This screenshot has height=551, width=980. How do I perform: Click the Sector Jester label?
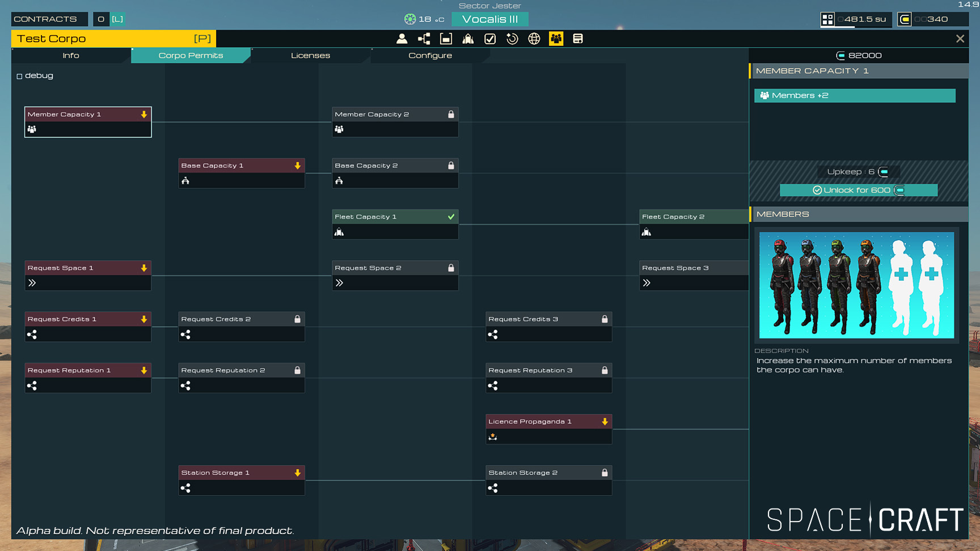click(x=490, y=6)
